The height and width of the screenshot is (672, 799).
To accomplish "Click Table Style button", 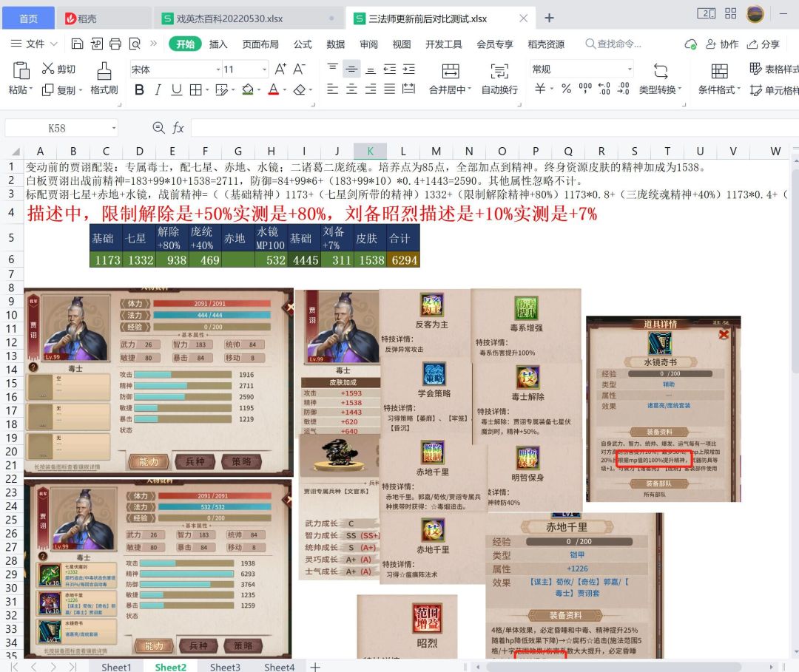I will (774, 69).
